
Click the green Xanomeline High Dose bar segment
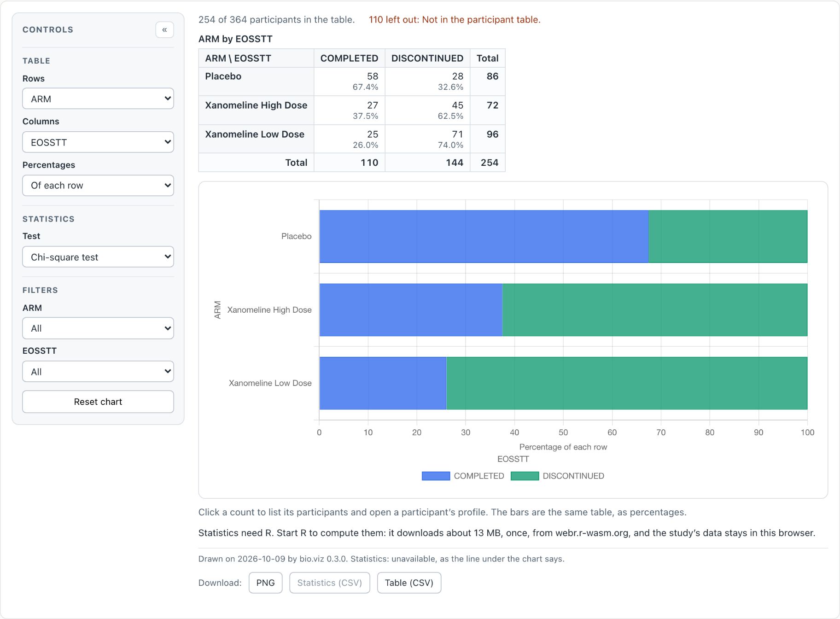coord(654,310)
